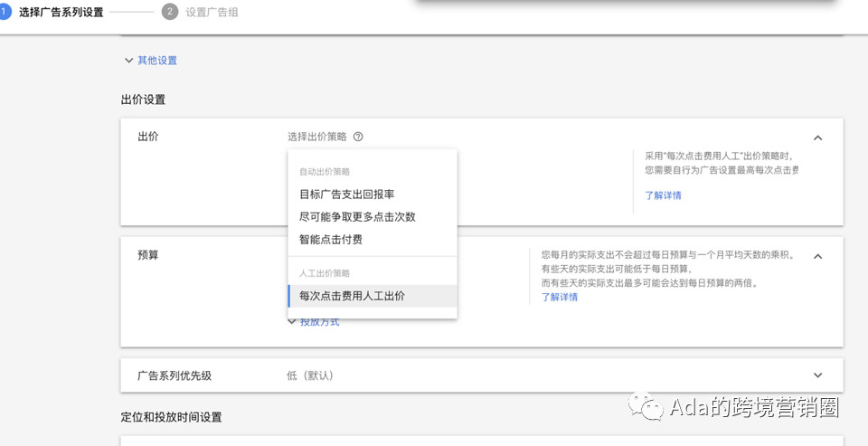Click the step 1 circle icon
This screenshot has width=868, height=446.
pyautogui.click(x=4, y=12)
